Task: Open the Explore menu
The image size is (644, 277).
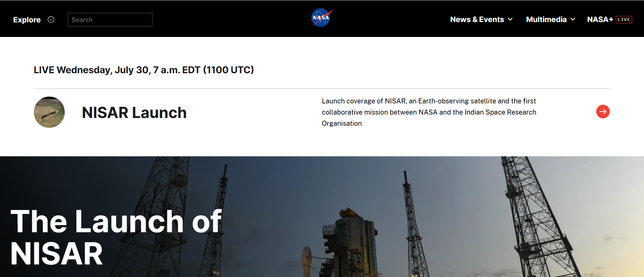Action: [x=27, y=20]
